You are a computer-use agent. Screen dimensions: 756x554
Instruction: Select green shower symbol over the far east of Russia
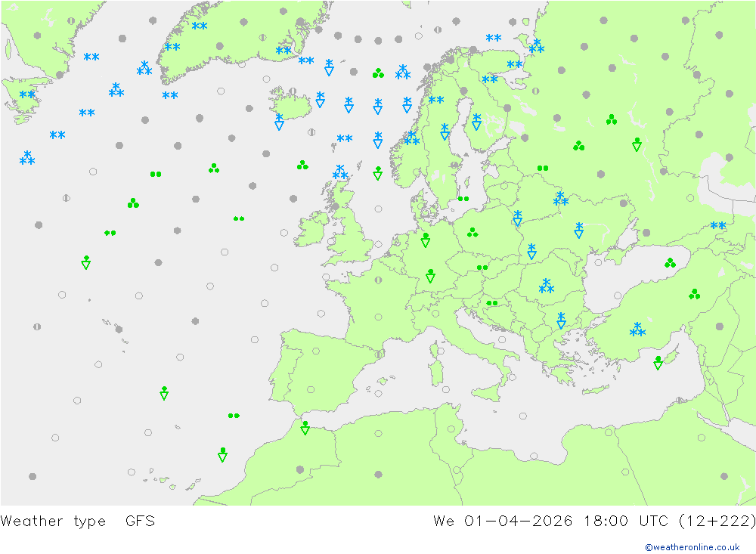click(x=637, y=144)
